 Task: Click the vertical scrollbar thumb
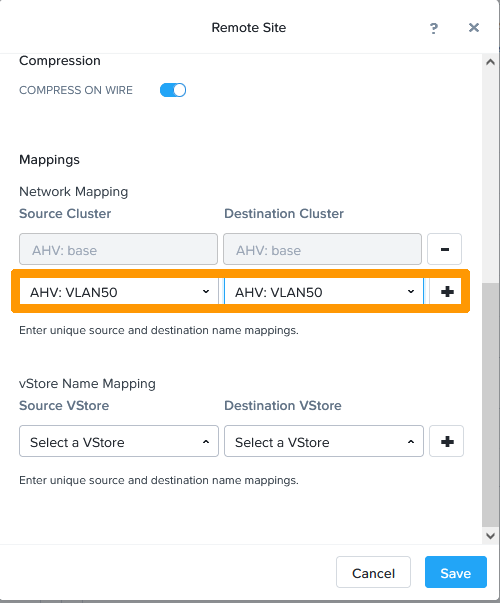tap(490, 406)
